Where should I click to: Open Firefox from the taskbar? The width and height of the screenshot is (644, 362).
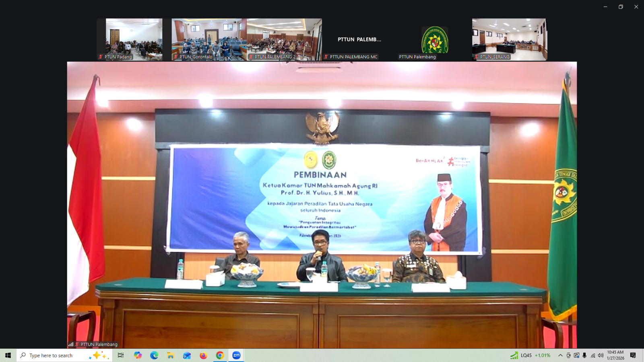click(203, 355)
